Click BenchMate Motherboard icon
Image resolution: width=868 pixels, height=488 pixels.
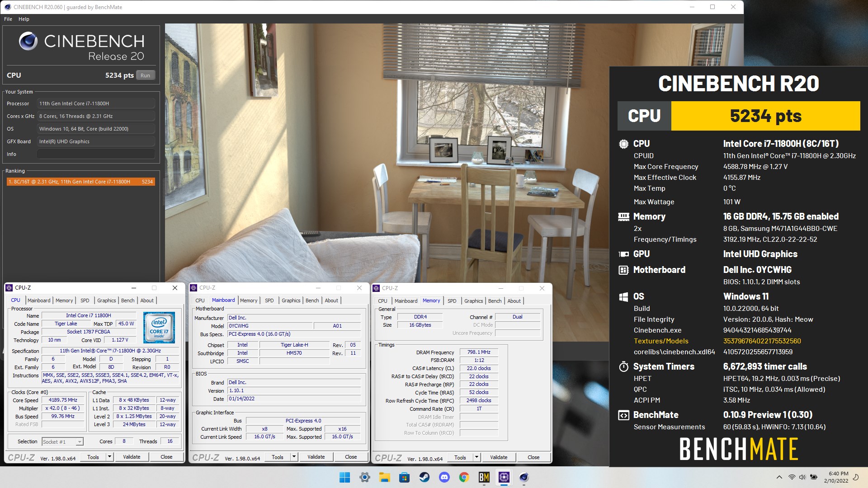click(x=623, y=270)
